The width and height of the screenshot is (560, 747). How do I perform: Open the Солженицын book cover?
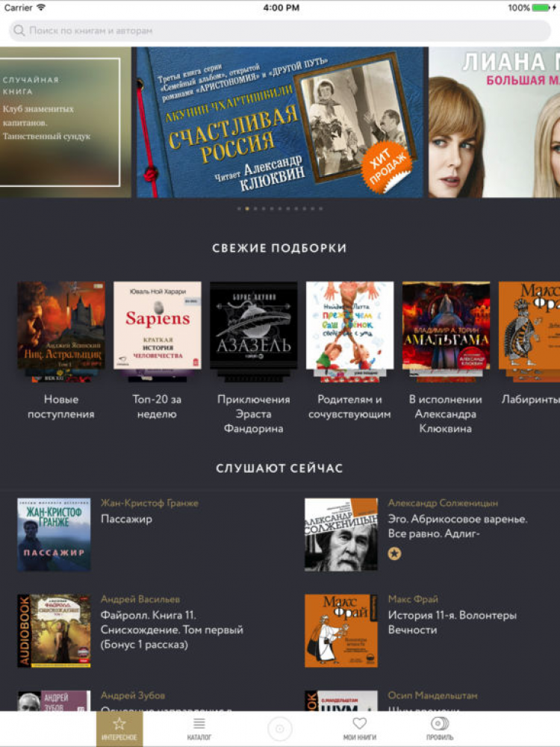tap(341, 535)
